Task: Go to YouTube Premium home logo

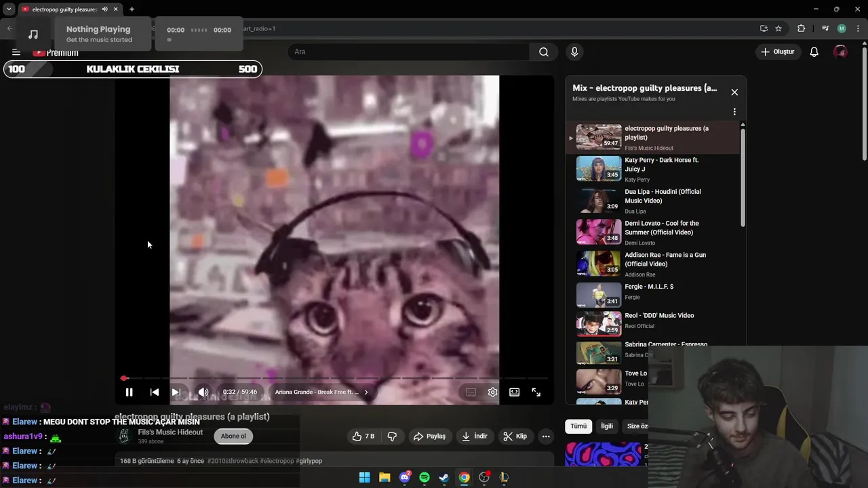Action: (56, 52)
